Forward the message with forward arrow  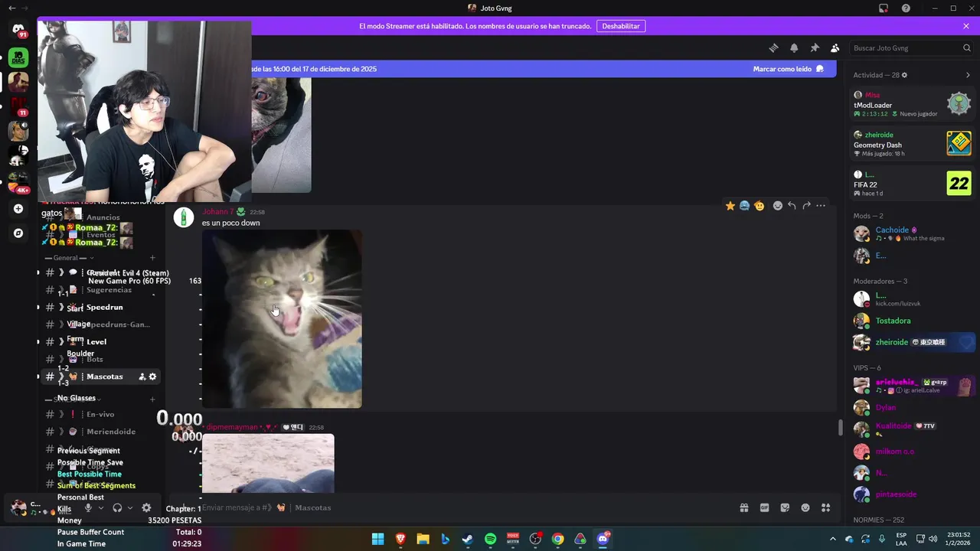click(806, 206)
